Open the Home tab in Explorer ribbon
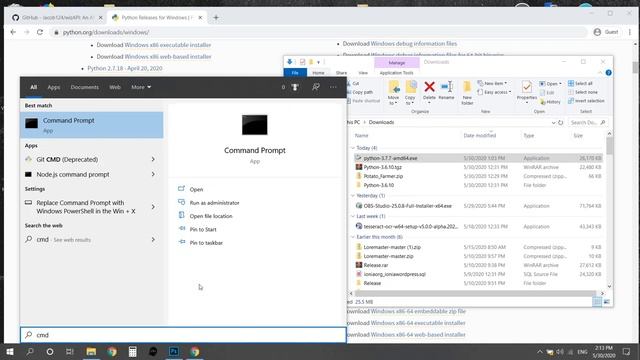 [318, 73]
